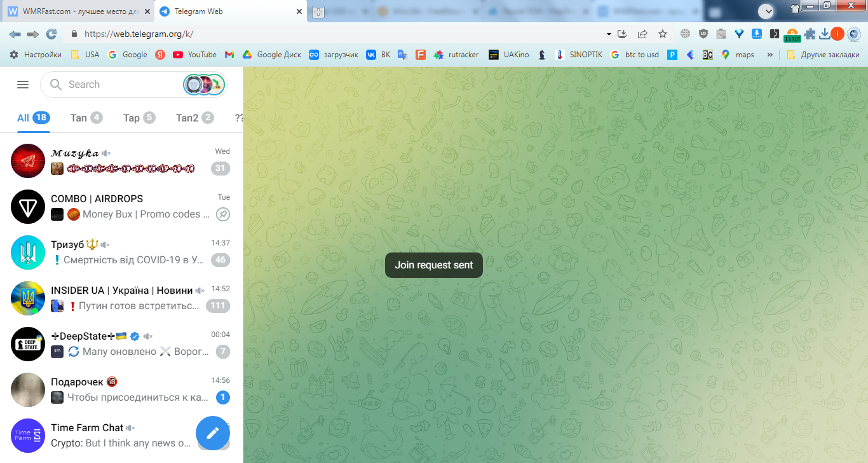Click the blue 1 unread badge on Подарочек

tap(222, 397)
